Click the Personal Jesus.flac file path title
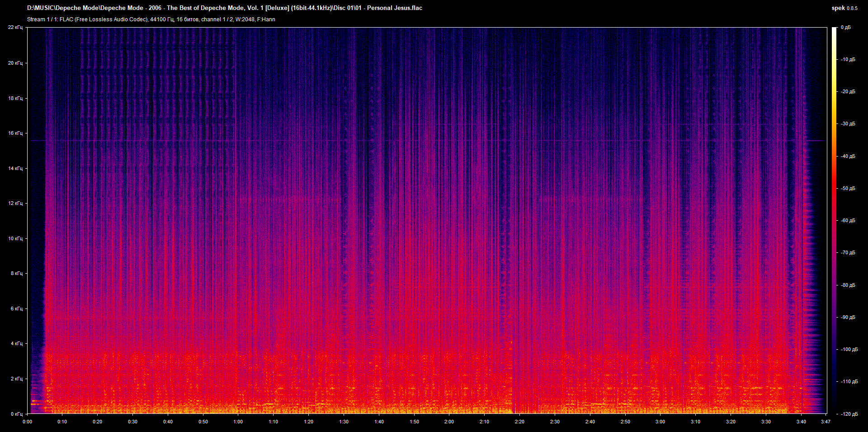This screenshot has height=432, width=868. coord(225,8)
